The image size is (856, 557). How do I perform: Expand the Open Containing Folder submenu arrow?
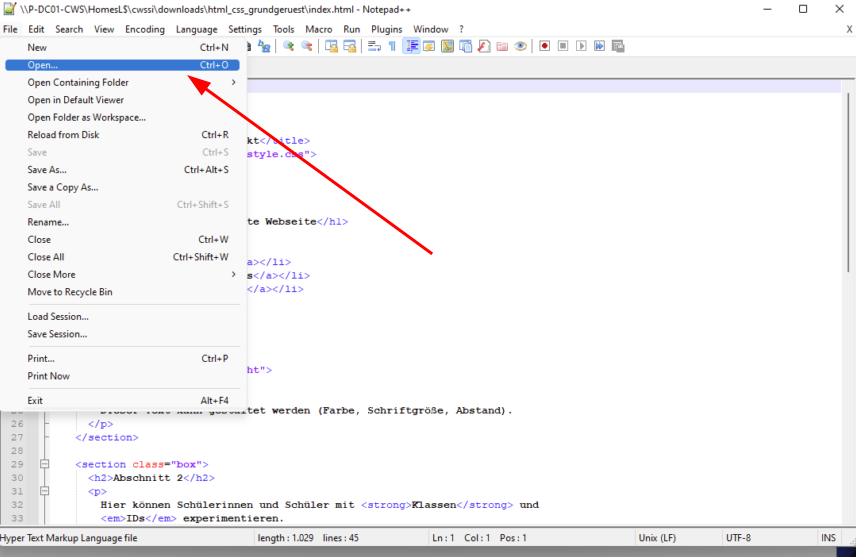[x=234, y=82]
